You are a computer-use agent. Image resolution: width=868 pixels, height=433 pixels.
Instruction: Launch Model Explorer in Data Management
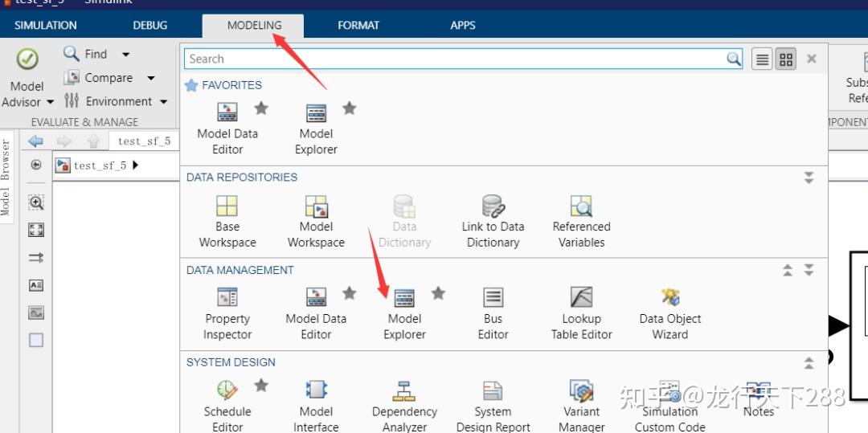click(404, 313)
